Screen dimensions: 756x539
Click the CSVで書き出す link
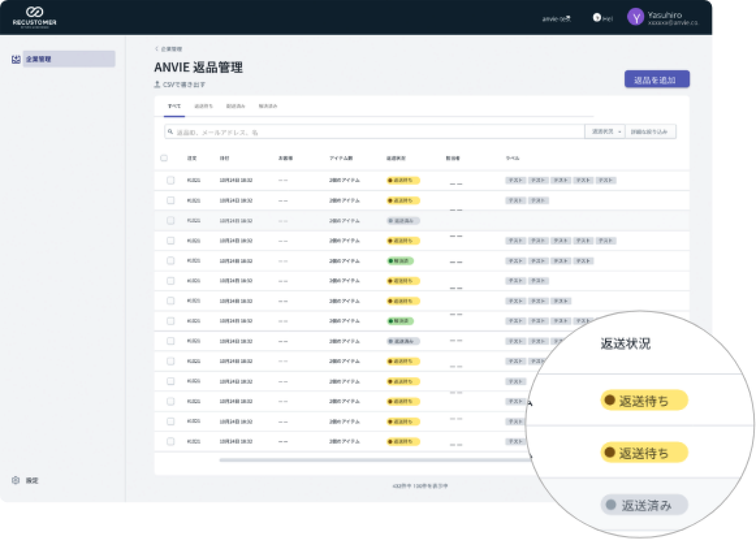(x=184, y=85)
